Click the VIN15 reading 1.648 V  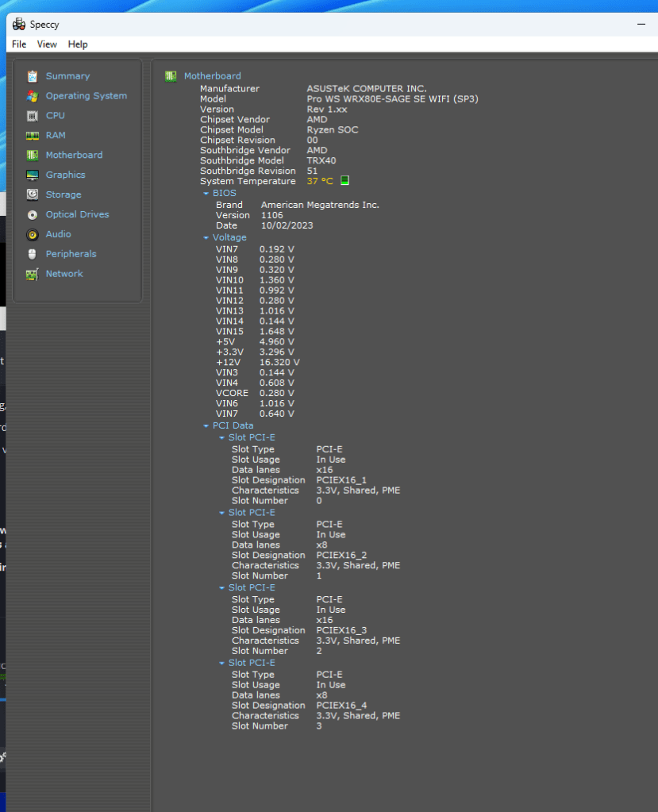point(276,332)
